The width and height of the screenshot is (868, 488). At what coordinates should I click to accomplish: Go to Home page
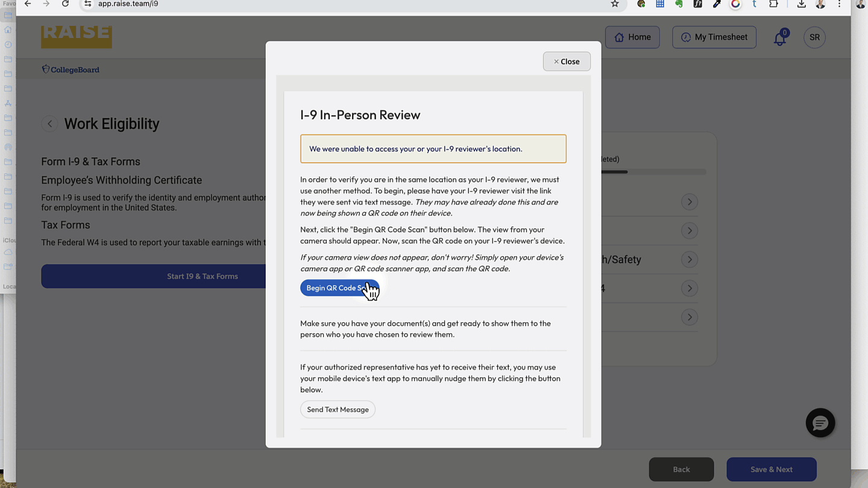632,37
